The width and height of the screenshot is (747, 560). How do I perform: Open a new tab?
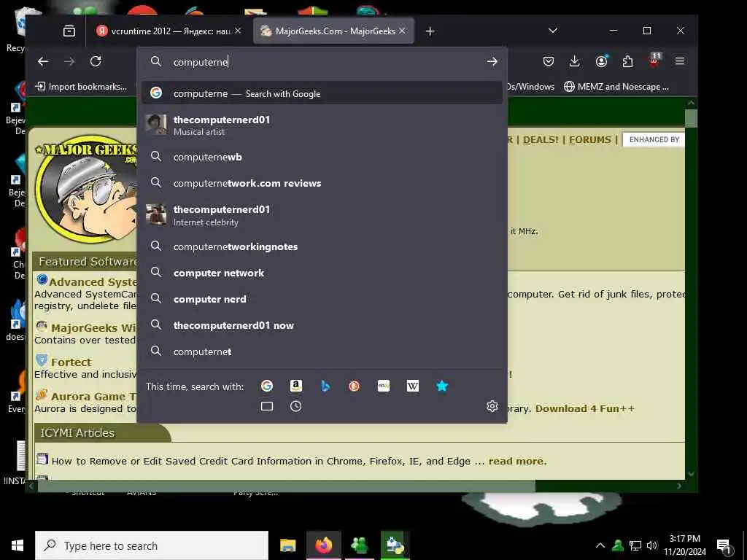point(430,31)
